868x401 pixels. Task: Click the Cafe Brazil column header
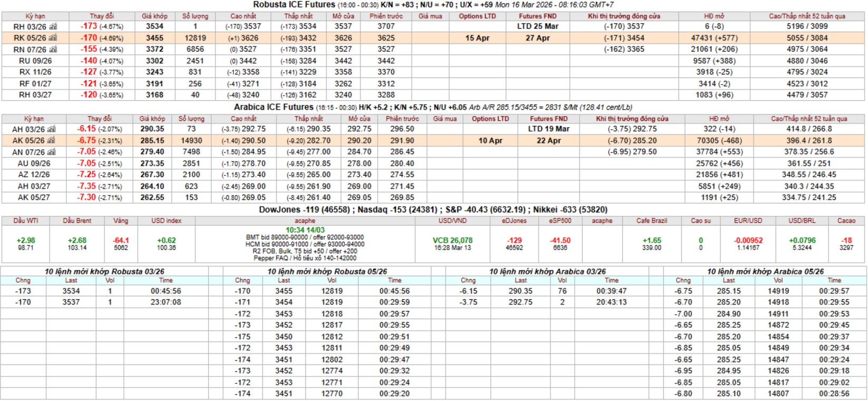(652, 221)
